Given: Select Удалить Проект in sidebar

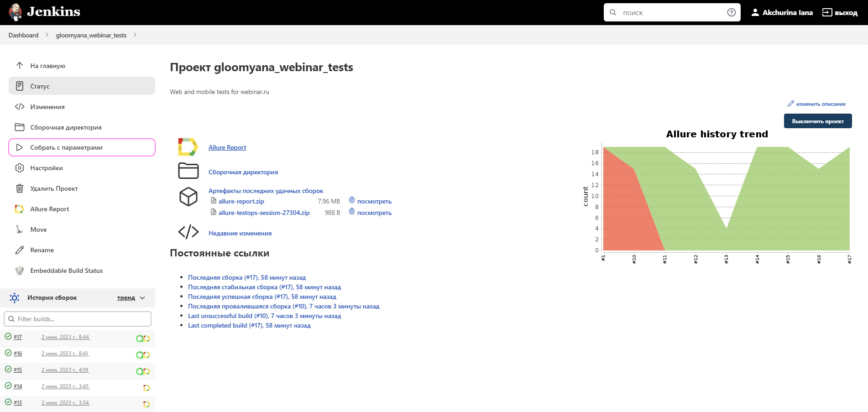Looking at the screenshot, I should [82, 188].
